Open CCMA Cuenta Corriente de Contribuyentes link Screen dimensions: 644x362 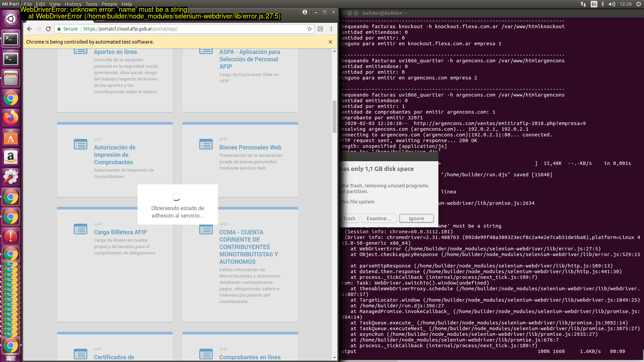click(x=249, y=247)
